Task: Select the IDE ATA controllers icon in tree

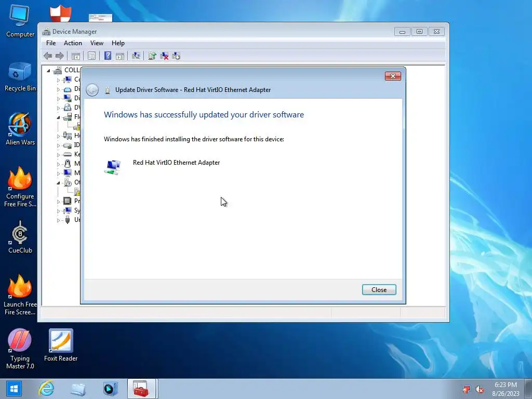Action: (68, 145)
